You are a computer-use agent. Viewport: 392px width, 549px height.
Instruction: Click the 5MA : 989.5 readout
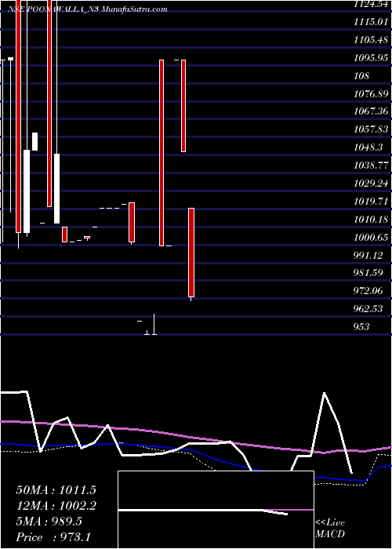tap(49, 522)
